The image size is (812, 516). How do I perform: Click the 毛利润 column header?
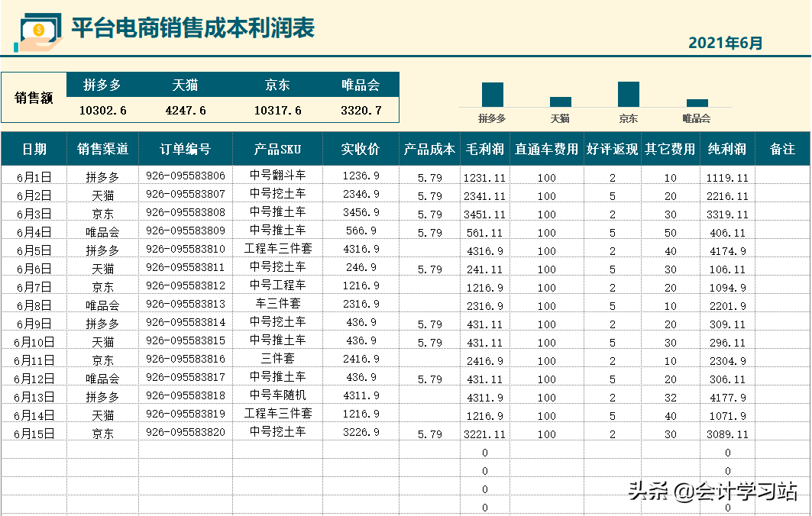485,149
